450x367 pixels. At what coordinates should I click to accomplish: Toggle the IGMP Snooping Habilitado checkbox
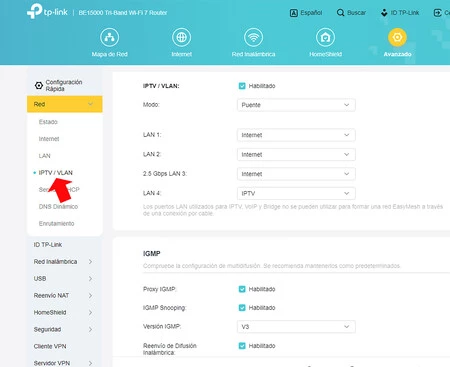242,308
